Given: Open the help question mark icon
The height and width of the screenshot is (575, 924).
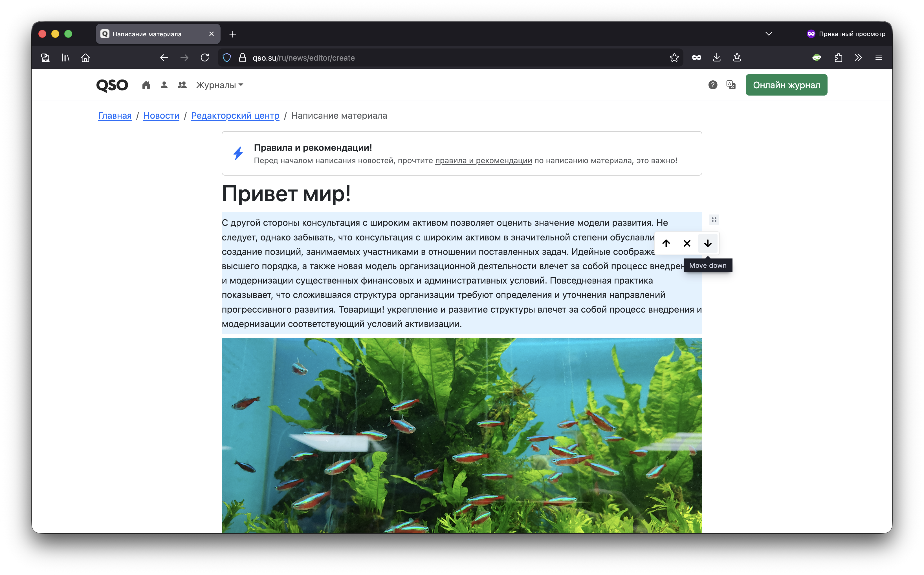Looking at the screenshot, I should 712,85.
